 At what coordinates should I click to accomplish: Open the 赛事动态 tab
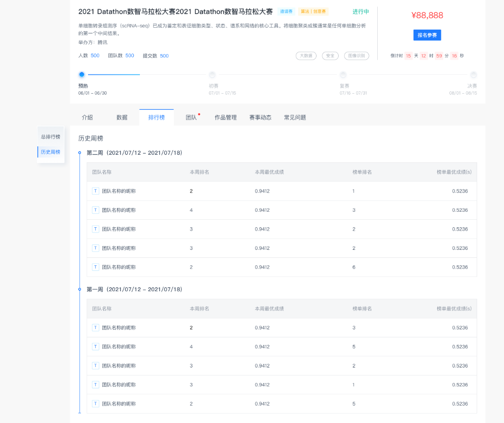pos(260,118)
